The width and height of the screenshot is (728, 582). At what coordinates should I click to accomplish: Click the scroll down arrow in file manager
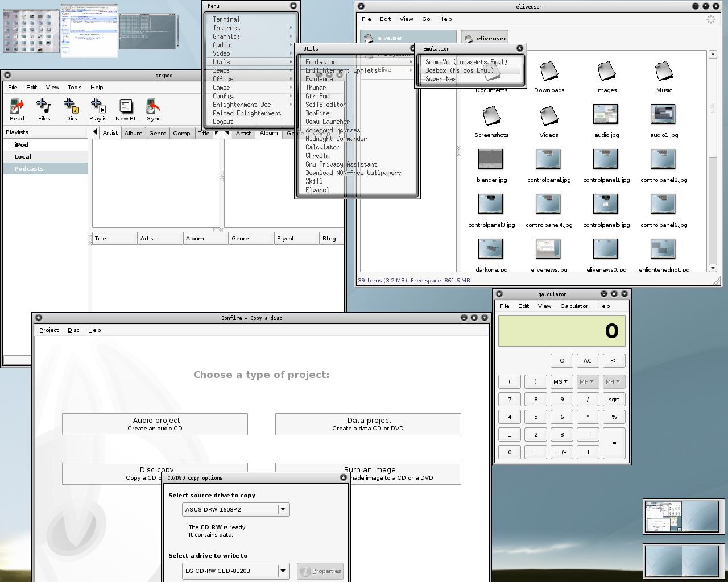pos(713,268)
